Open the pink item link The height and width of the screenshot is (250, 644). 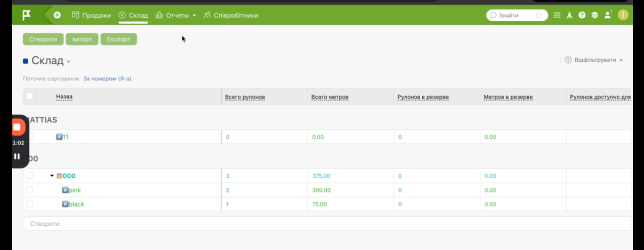75,190
